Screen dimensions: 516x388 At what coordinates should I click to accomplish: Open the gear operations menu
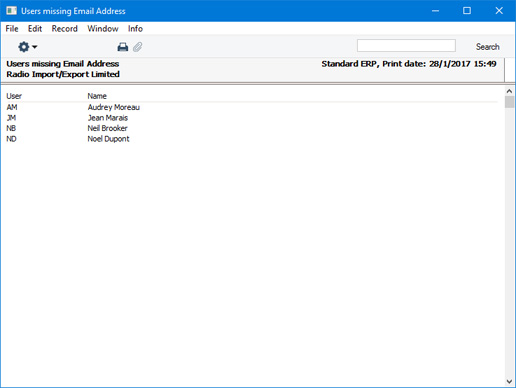[27, 47]
